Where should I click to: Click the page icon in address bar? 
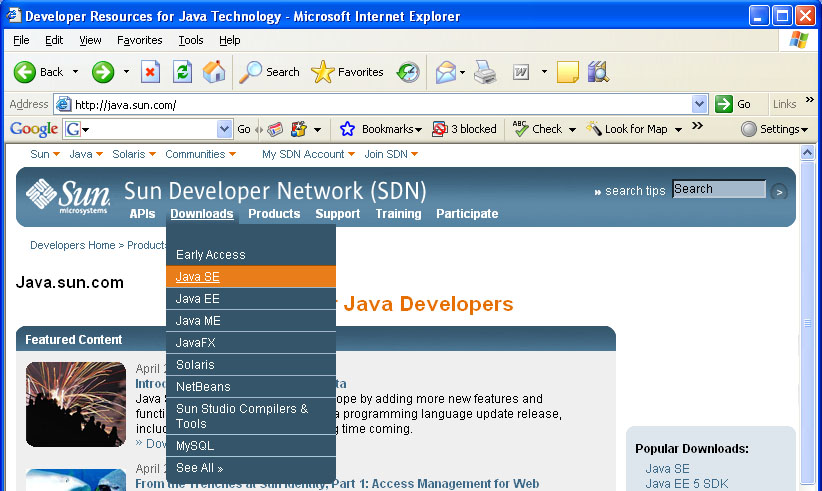(x=63, y=104)
